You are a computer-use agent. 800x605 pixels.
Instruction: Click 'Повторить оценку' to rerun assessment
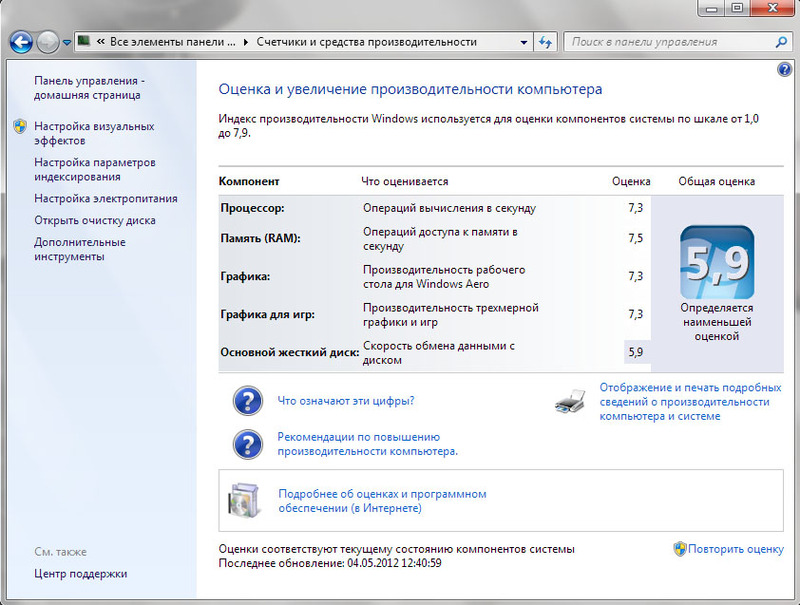[735, 549]
